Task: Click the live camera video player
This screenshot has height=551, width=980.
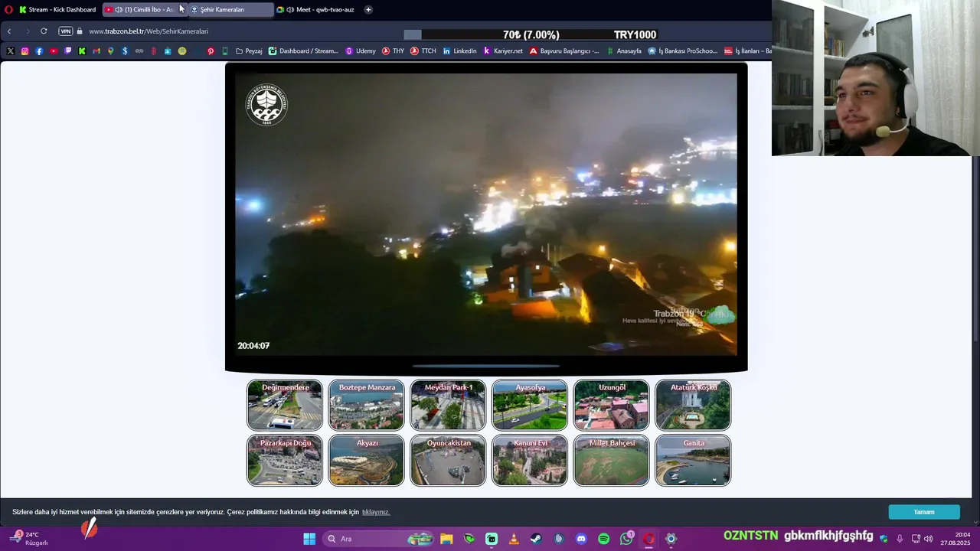Action: 486,214
